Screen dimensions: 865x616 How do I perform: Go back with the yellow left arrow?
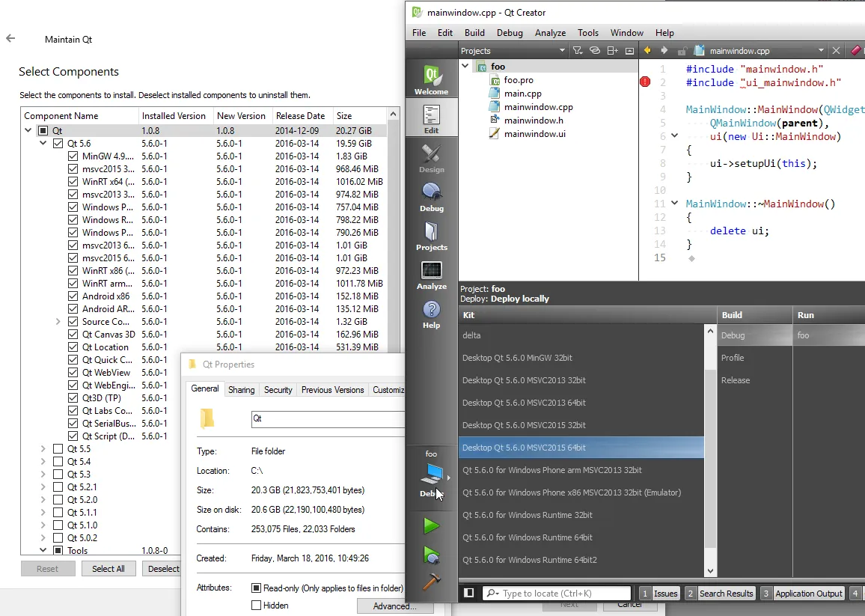[647, 50]
